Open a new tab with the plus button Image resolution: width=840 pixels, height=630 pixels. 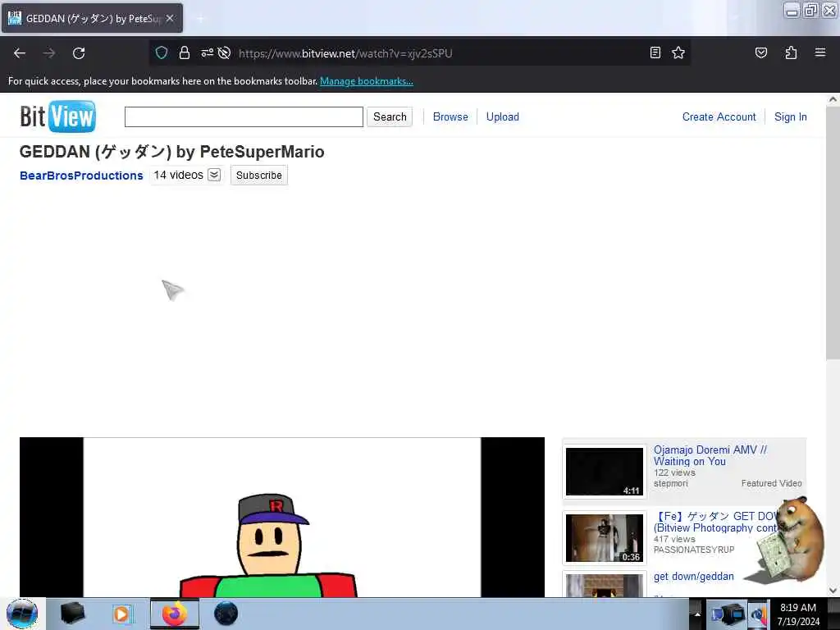200,19
